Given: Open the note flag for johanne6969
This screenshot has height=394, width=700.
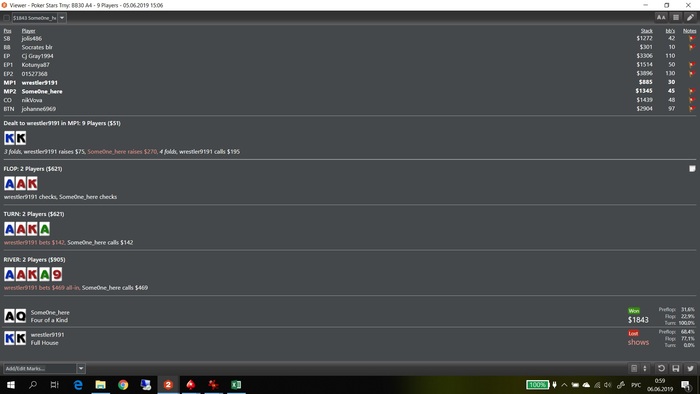Looking at the screenshot, I should pos(692,108).
